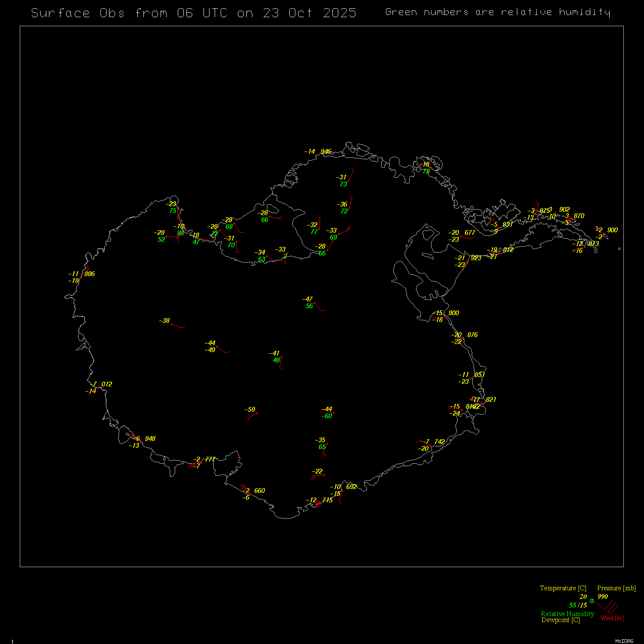This screenshot has width=644, height=644.
Task: Click the wind barb at the 660 pressure station
Action: click(x=245, y=489)
